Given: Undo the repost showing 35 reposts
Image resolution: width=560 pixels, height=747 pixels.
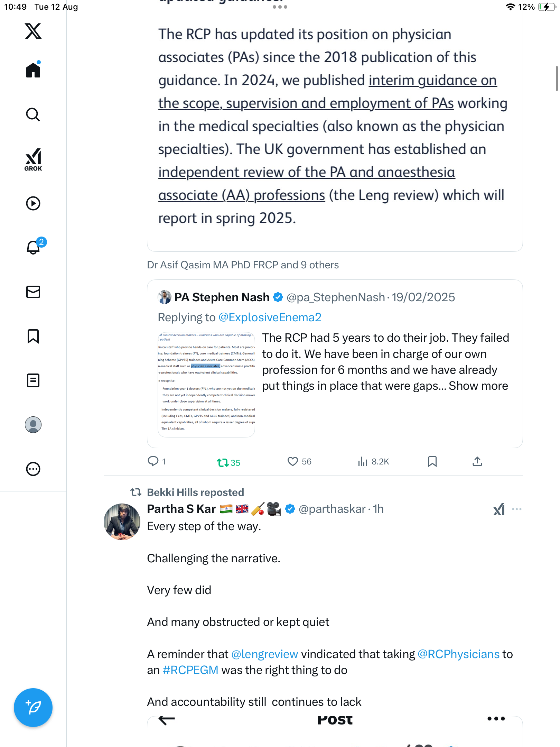Looking at the screenshot, I should 223,462.
